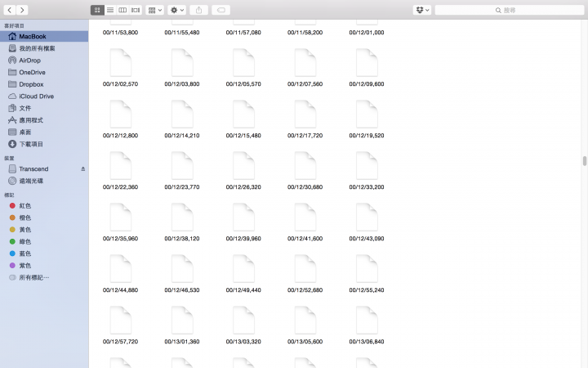This screenshot has width=588, height=368.
Task: Open 桌面 in the sidebar
Action: 44,132
